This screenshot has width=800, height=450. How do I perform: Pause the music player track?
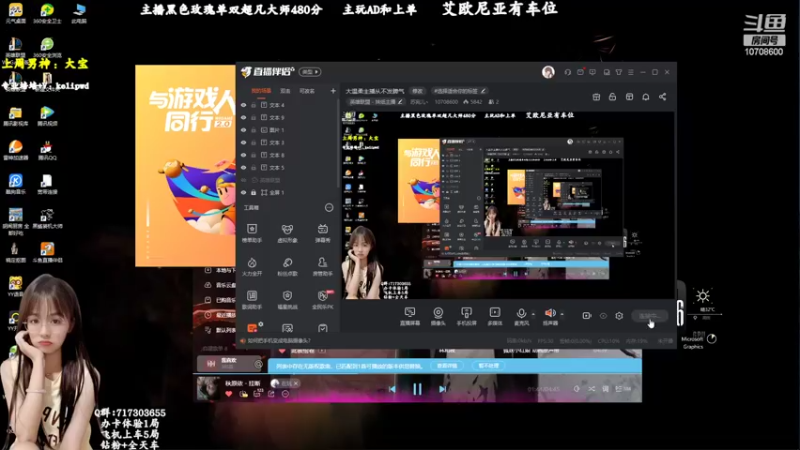tap(417, 389)
